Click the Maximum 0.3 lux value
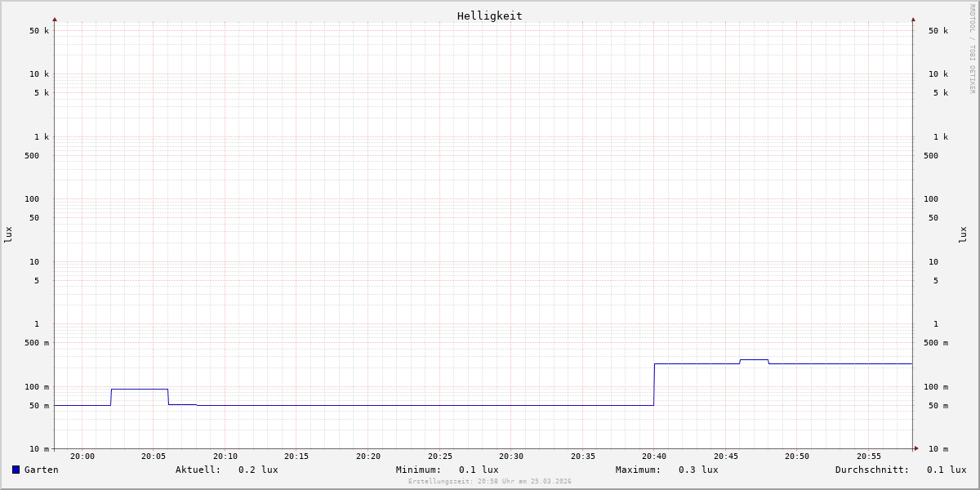Screen dimensions: 980x490 [698, 470]
